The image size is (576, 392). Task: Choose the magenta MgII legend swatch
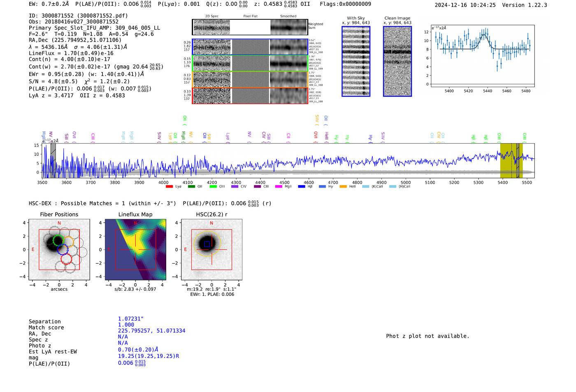[279, 187]
